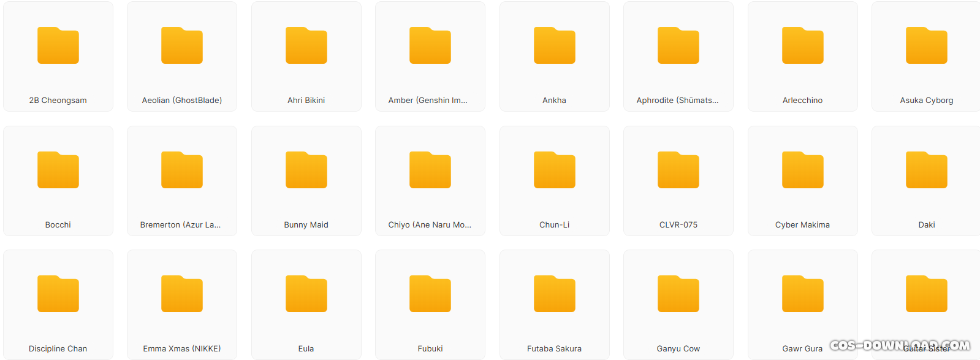Screen dimensions: 980x360
Task: Open the Bremerton (Azur La... folder icon
Action: coord(182,170)
